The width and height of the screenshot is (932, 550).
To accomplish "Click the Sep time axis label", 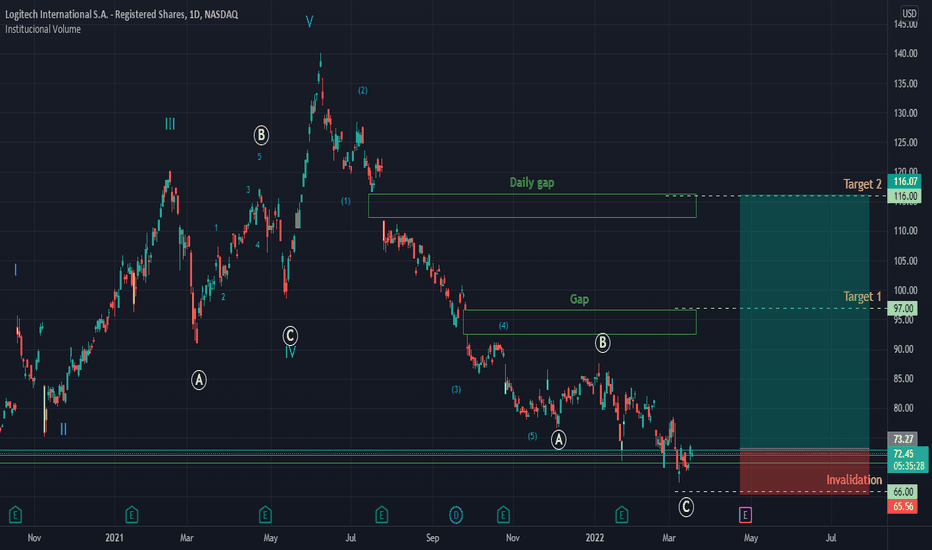I will pyautogui.click(x=433, y=538).
